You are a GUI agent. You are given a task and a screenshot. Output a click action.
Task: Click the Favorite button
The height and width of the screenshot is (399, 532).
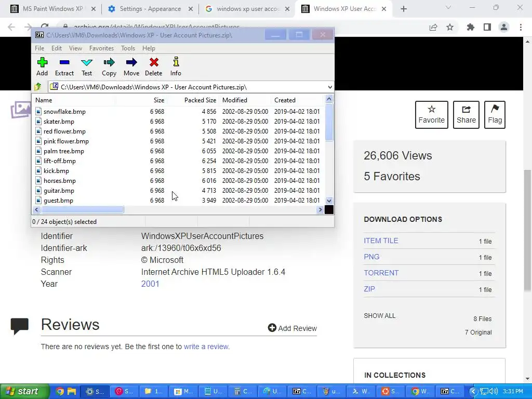point(432,115)
